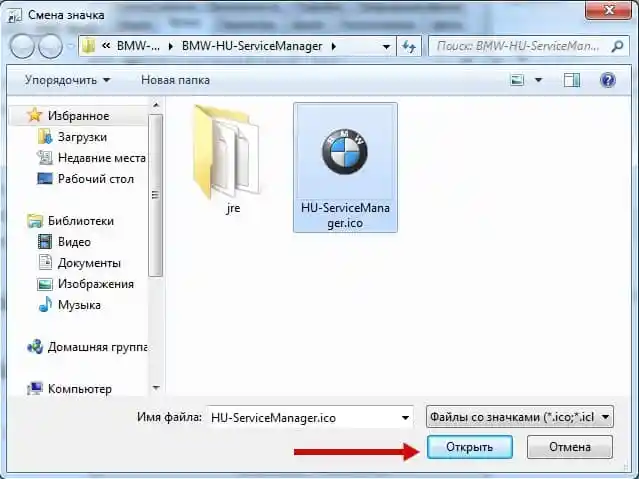This screenshot has width=639, height=479.
Task: Click the Рабочий стол icon
Action: [45, 178]
